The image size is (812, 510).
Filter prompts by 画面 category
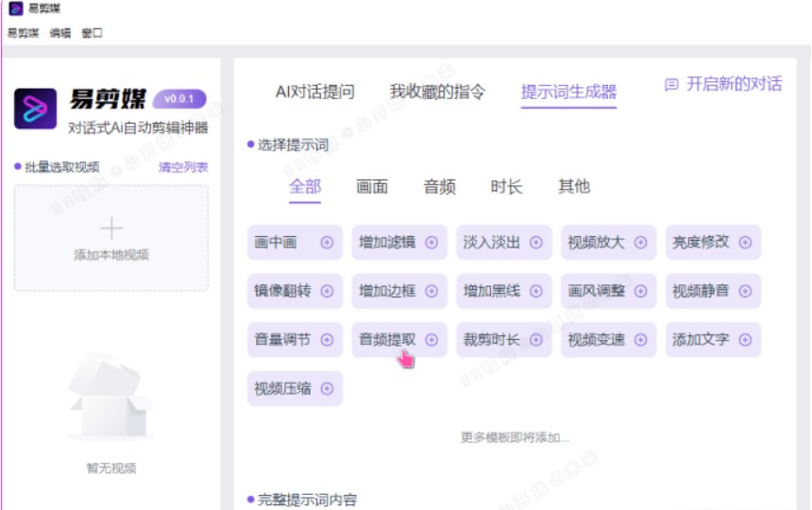click(372, 186)
